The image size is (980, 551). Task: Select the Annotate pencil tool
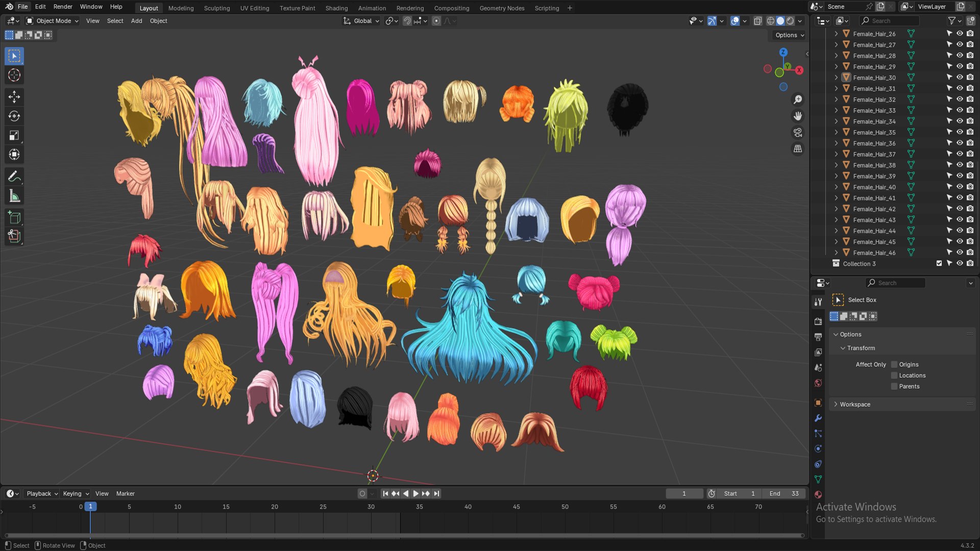(x=14, y=177)
